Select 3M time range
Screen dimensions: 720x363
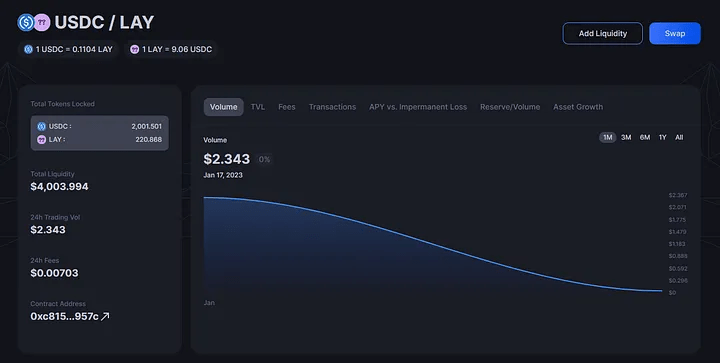[626, 137]
